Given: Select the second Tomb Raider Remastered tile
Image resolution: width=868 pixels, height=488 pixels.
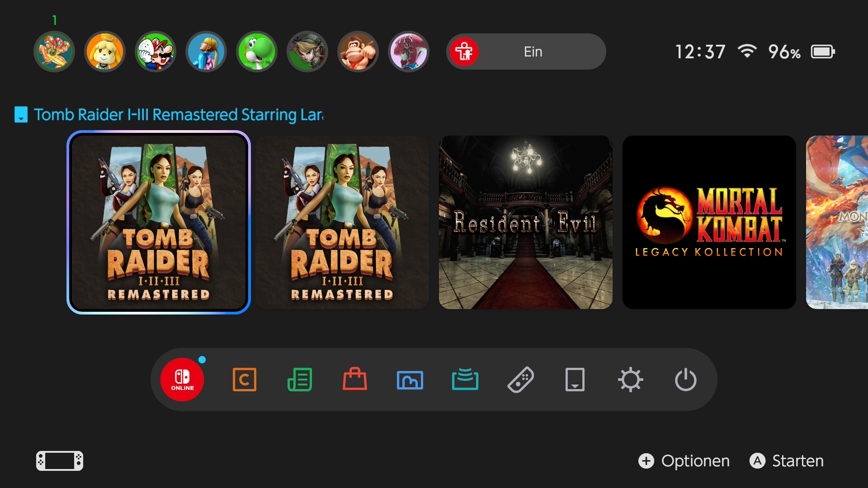Looking at the screenshot, I should coord(342,222).
